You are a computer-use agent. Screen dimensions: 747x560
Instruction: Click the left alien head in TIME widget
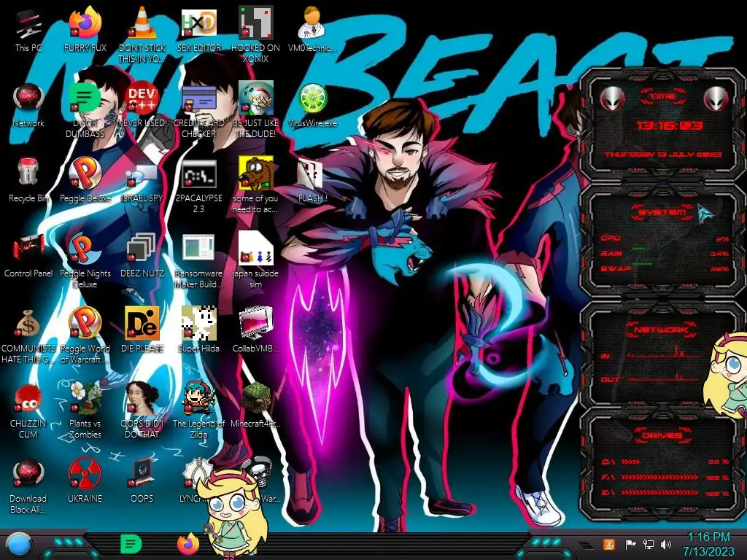coord(611,99)
